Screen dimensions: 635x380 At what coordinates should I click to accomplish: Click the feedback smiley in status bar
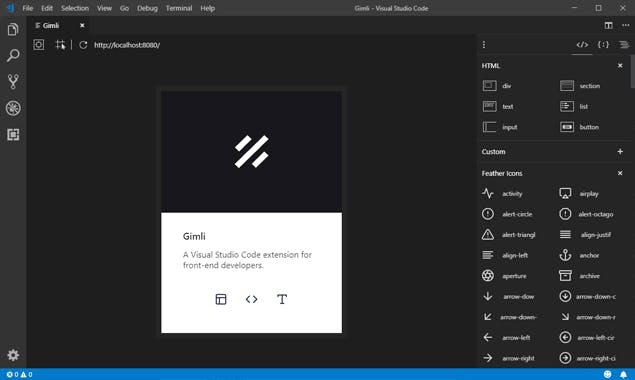607,374
